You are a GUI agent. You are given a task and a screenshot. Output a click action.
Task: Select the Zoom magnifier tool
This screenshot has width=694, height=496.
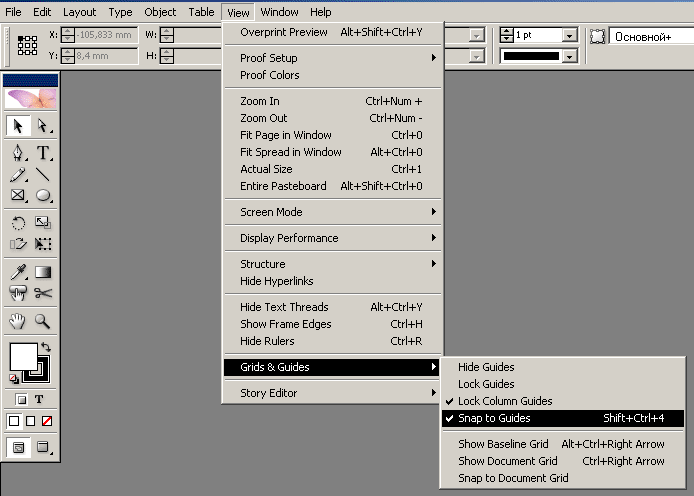coord(42,321)
